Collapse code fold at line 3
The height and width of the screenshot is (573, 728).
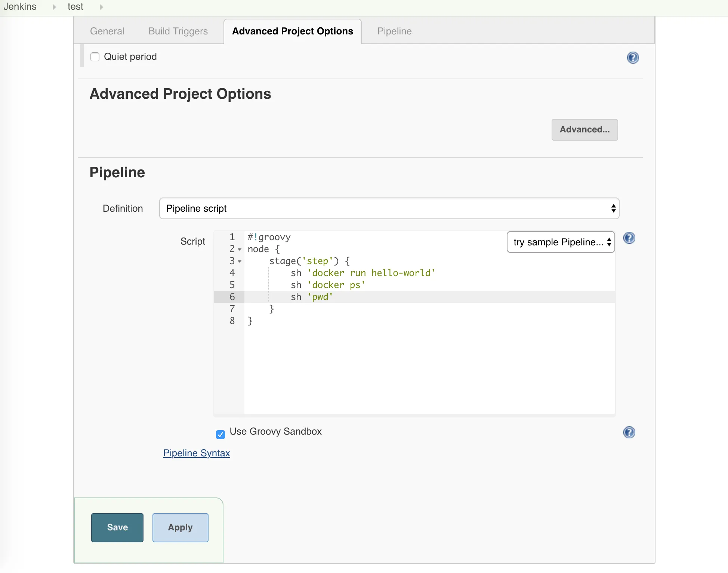240,261
